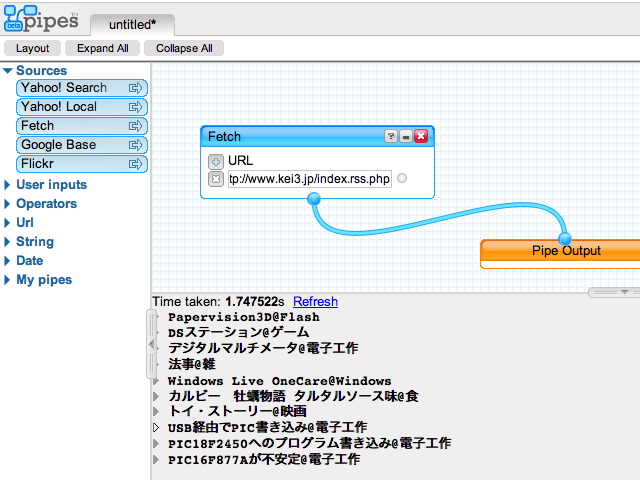
Task: Click the add URL plus icon in Fetch
Action: coord(215,161)
